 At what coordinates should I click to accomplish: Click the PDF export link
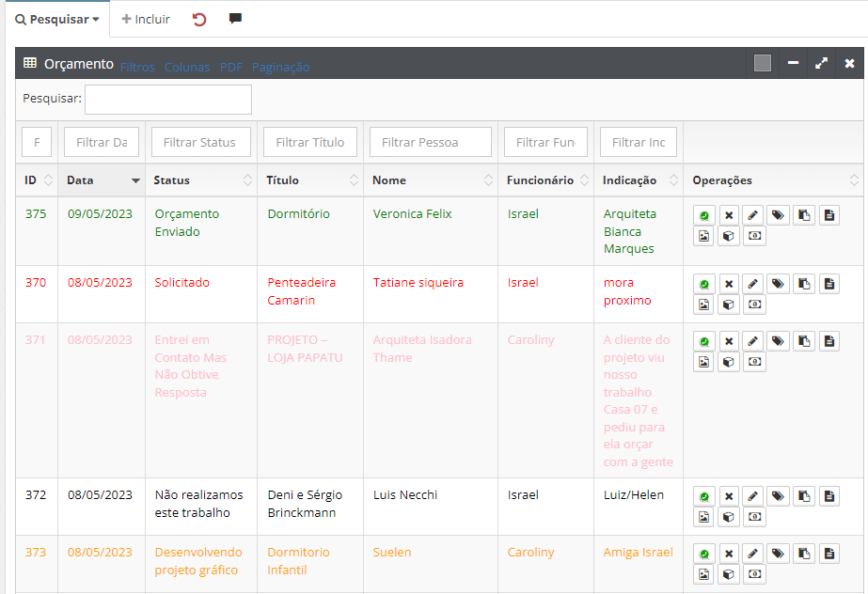tap(231, 67)
